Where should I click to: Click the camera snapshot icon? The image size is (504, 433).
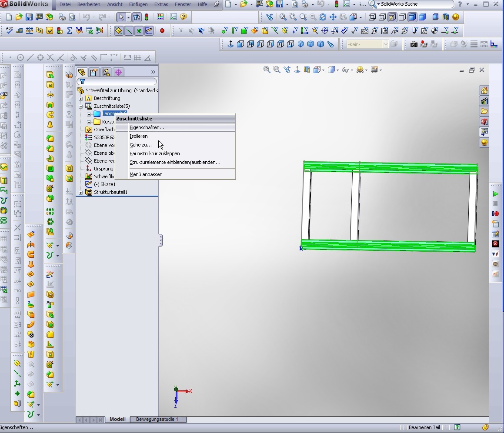click(x=414, y=44)
